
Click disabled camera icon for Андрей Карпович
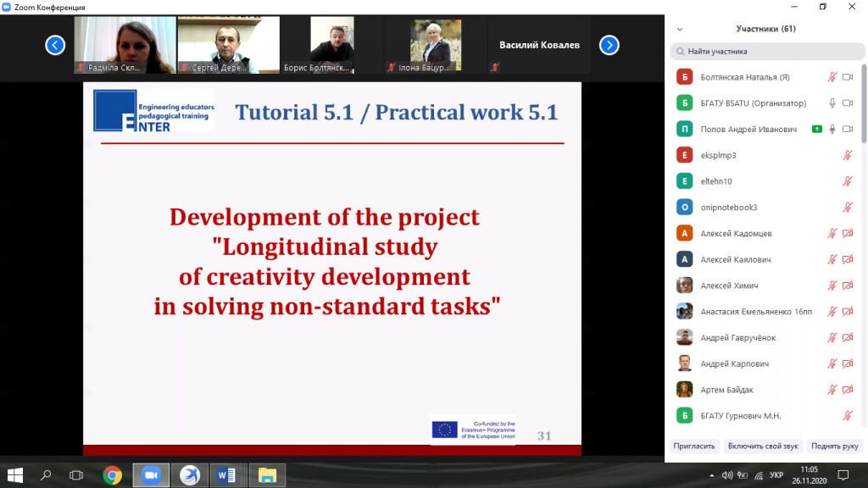pyautogui.click(x=848, y=363)
